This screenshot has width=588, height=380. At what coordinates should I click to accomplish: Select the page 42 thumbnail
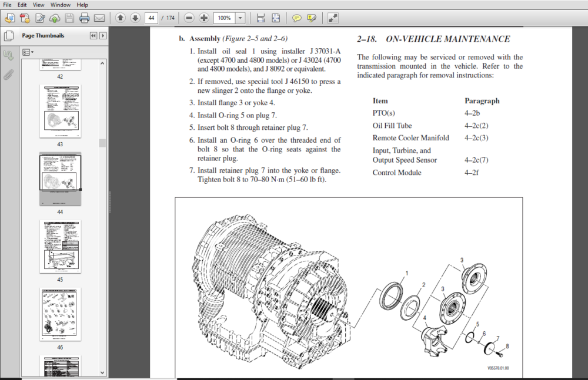(x=60, y=65)
